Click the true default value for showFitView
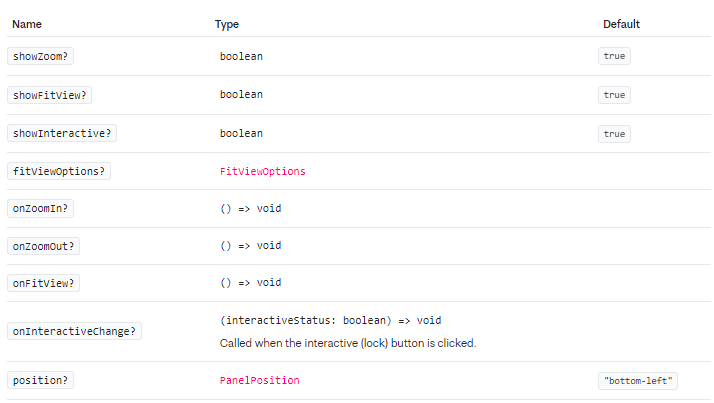This screenshot has width=714, height=403. click(x=614, y=95)
